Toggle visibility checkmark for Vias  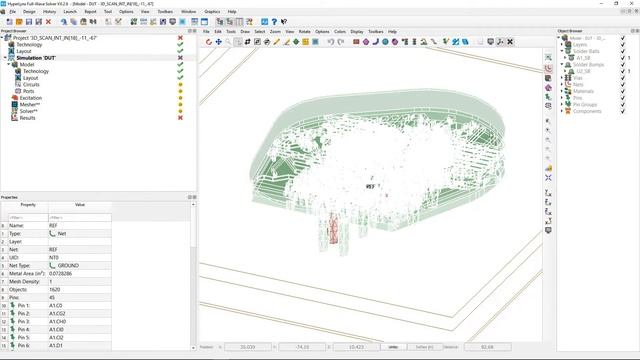click(623, 78)
